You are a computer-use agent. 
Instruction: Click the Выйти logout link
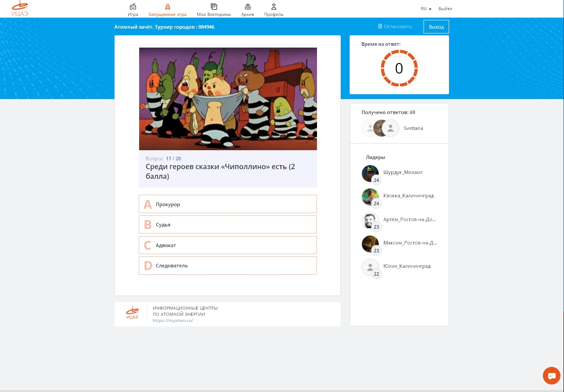click(445, 9)
